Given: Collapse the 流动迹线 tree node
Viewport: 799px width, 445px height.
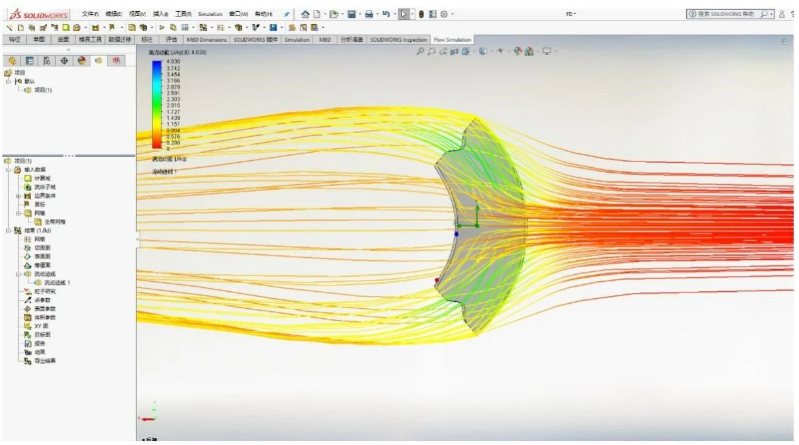Looking at the screenshot, I should (18, 274).
